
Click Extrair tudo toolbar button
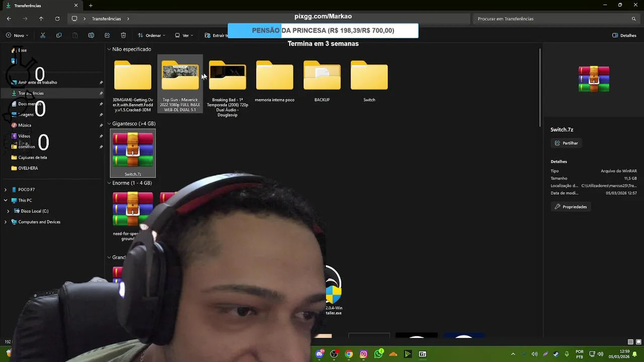215,35
